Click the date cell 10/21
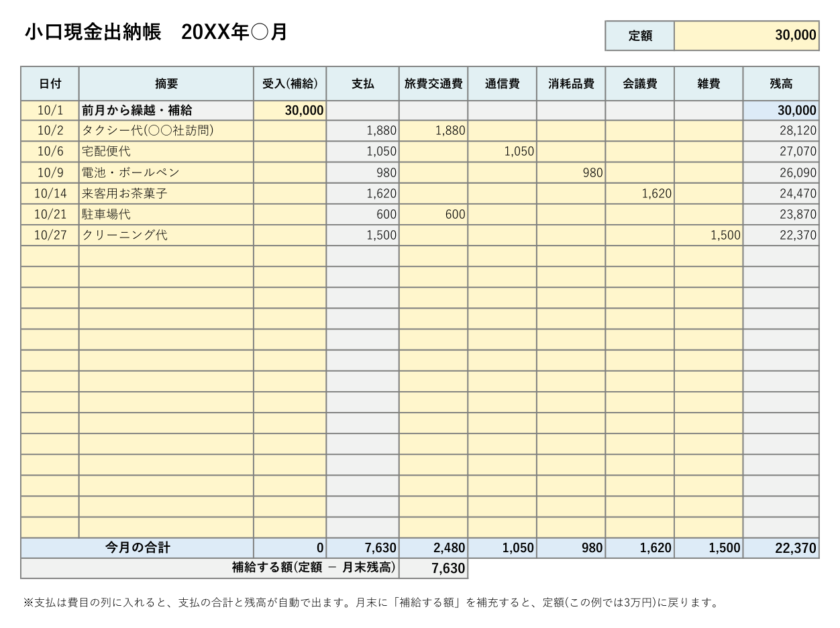This screenshot has height=628, width=840. click(x=50, y=214)
